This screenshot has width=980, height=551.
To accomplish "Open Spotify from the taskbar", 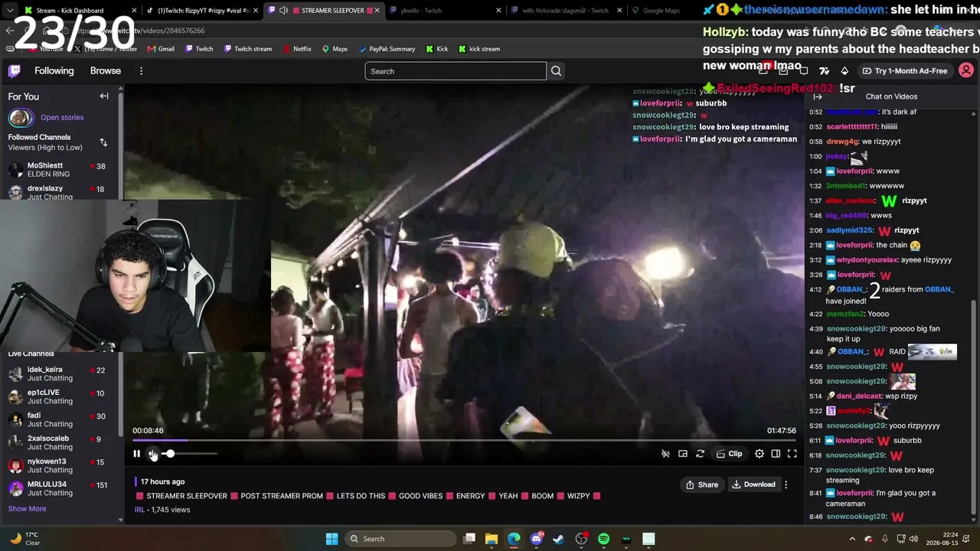I will [603, 539].
